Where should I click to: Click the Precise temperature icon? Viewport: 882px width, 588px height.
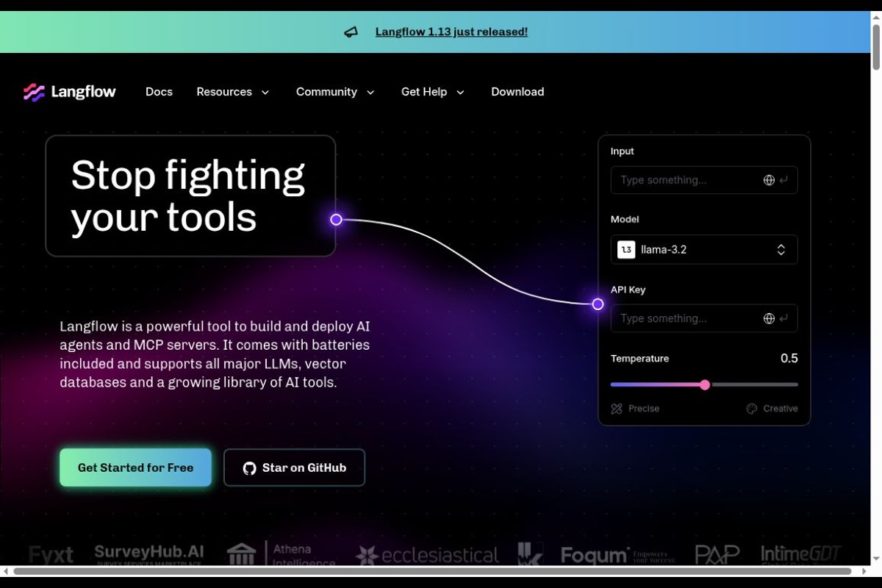(617, 409)
